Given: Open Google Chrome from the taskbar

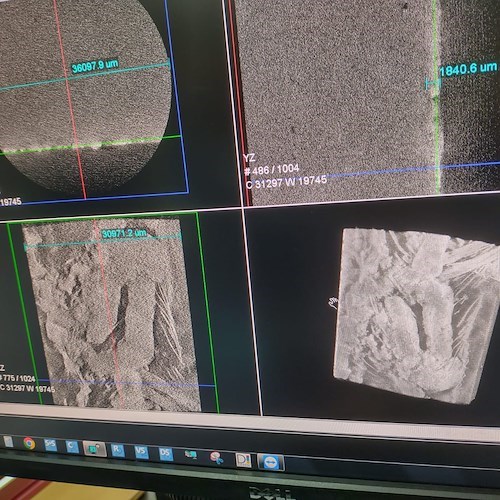Looking at the screenshot, I should [29, 444].
